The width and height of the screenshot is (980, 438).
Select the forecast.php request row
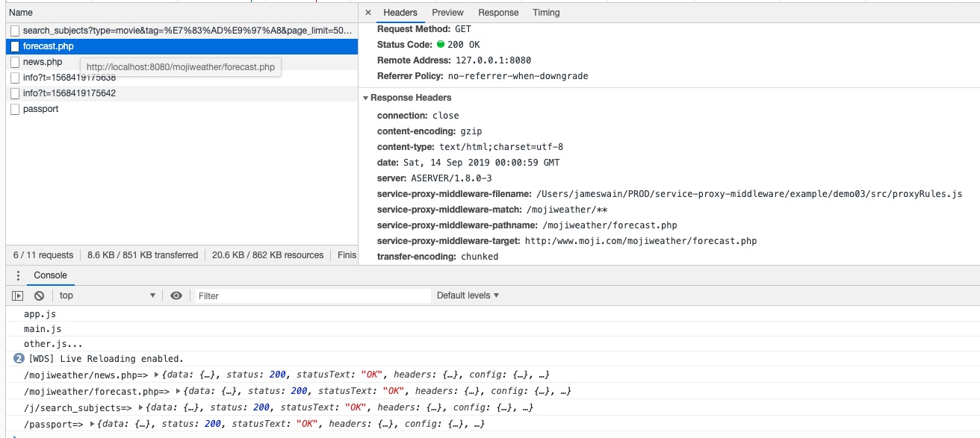182,46
